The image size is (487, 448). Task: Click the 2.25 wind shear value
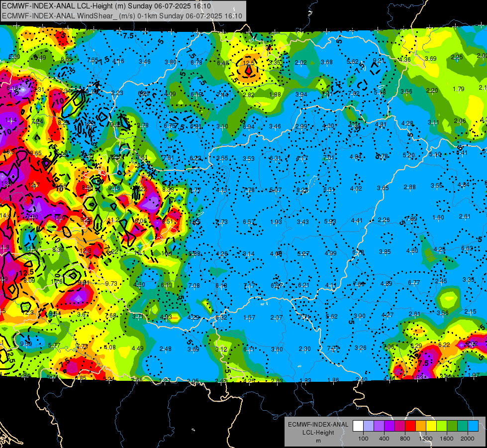point(457,57)
